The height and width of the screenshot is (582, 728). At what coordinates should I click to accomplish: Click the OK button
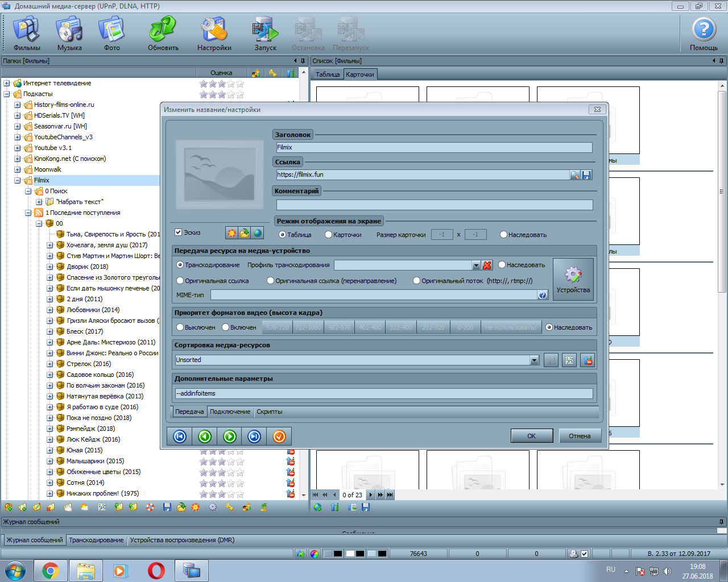point(531,436)
